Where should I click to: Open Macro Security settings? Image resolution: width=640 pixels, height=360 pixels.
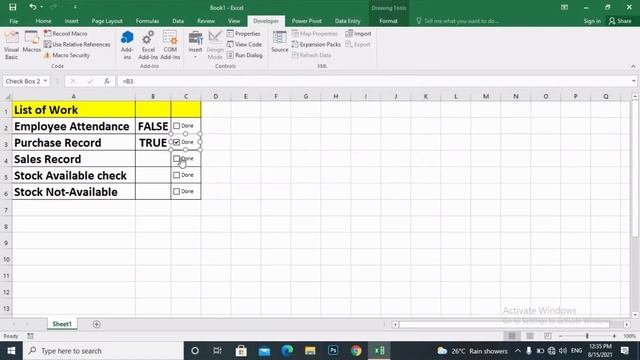[67, 55]
